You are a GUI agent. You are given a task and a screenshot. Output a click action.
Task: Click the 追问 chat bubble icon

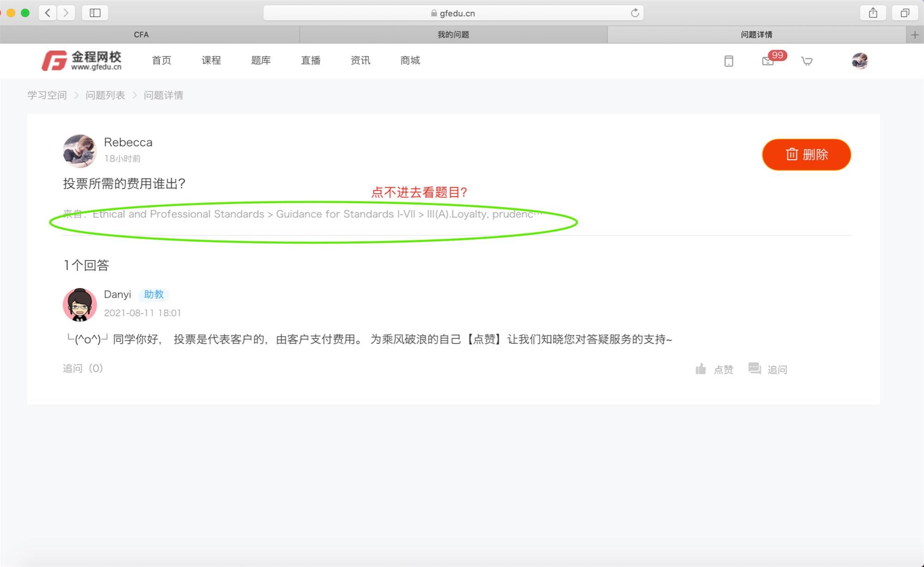tap(754, 369)
